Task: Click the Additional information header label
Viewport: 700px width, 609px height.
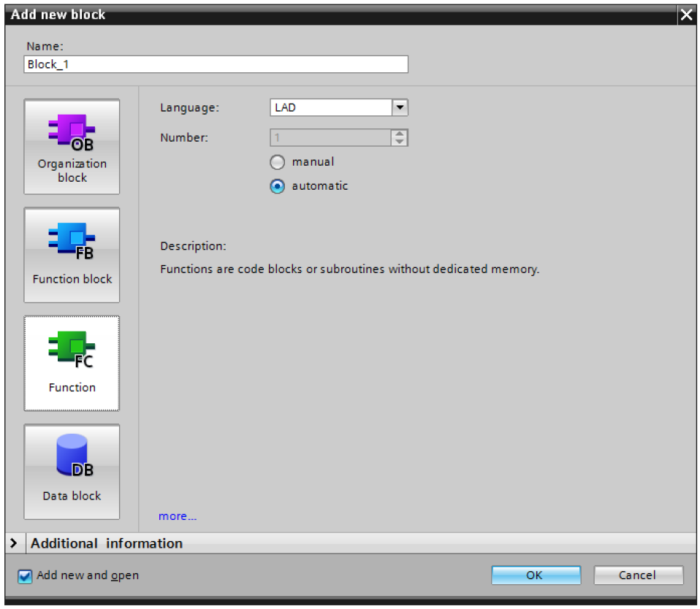Action: [x=107, y=543]
